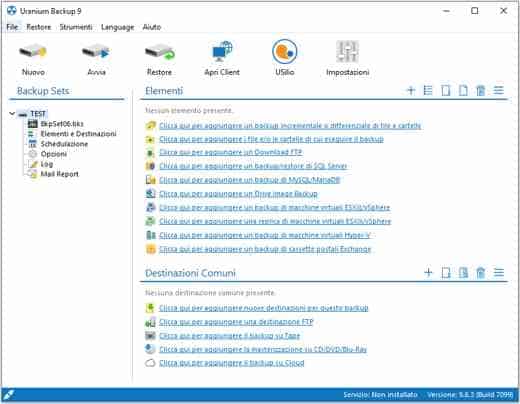Viewport: 520px width, 404px height.
Task: Select the TEST backup set
Action: click(x=38, y=114)
